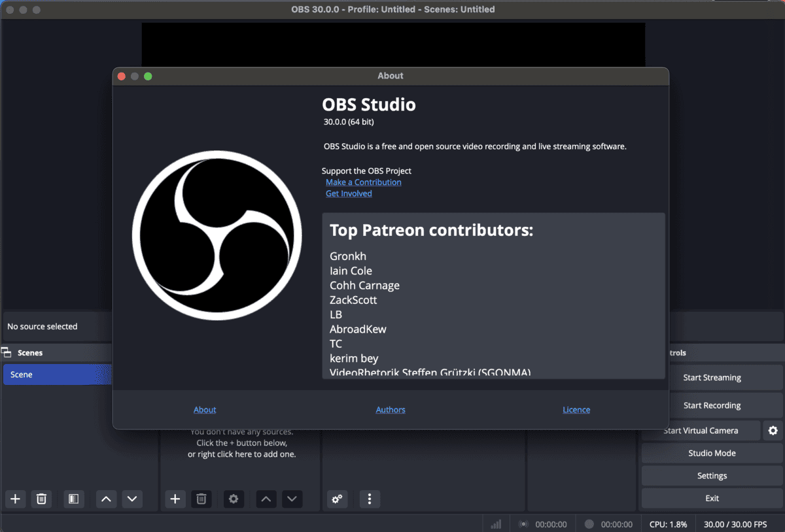Click the Iain Cole contributor name
This screenshot has height=532, width=785.
(x=351, y=271)
